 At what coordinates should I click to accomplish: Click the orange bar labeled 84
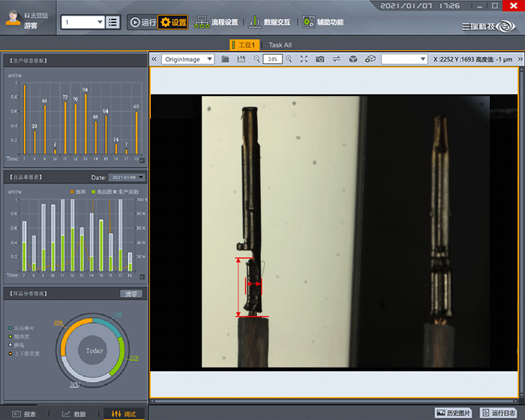tap(85, 124)
